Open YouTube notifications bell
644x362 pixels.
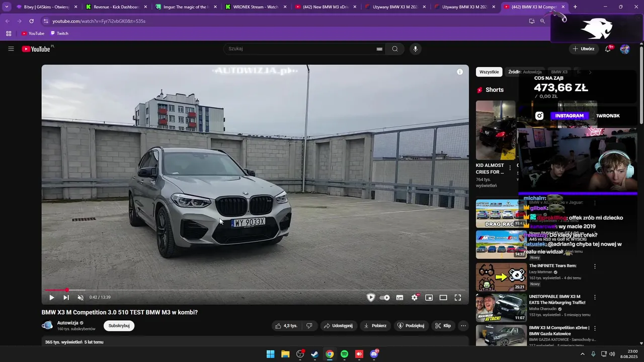(608, 49)
